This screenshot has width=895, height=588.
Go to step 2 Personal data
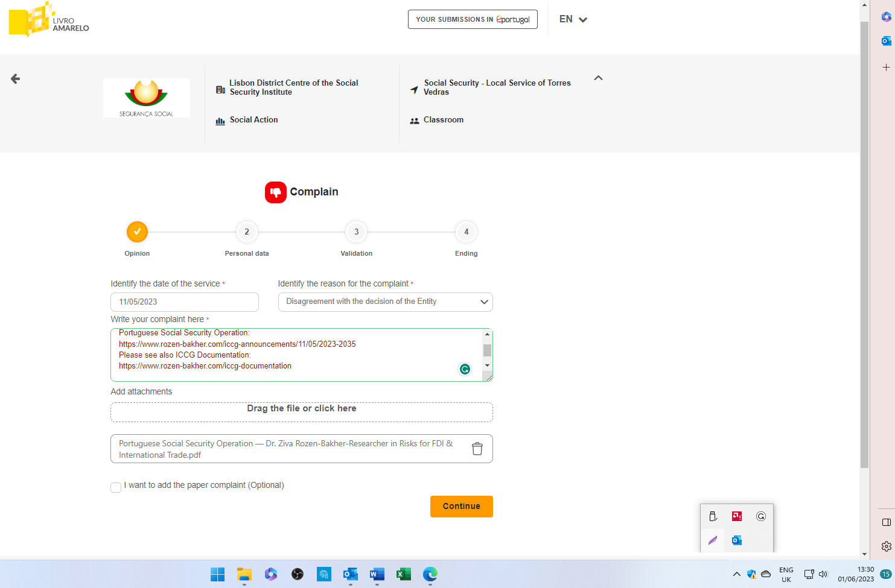247,232
